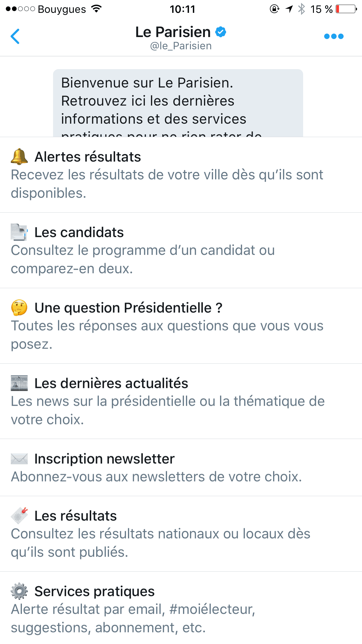Open Services pratiques option
This screenshot has height=644, width=362.
[x=181, y=610]
